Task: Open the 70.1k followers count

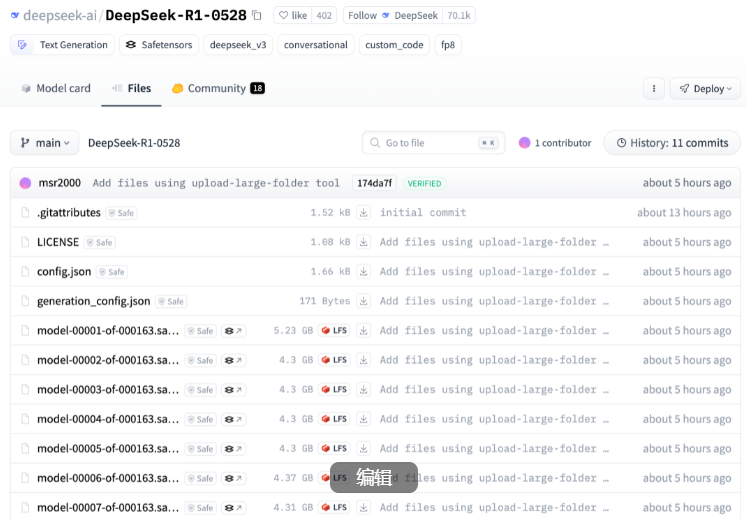Action: click(x=459, y=16)
